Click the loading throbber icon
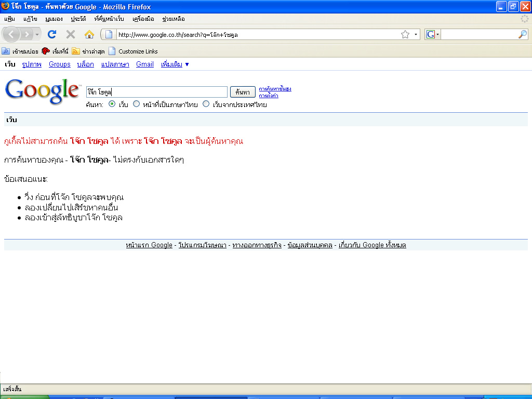Screen dimensions: 532x399 [525, 19]
